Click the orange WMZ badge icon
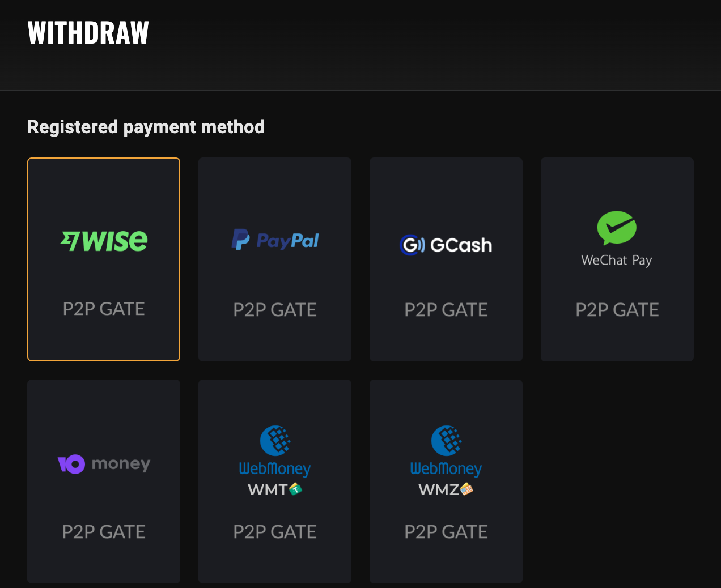The height and width of the screenshot is (588, 721). click(466, 489)
